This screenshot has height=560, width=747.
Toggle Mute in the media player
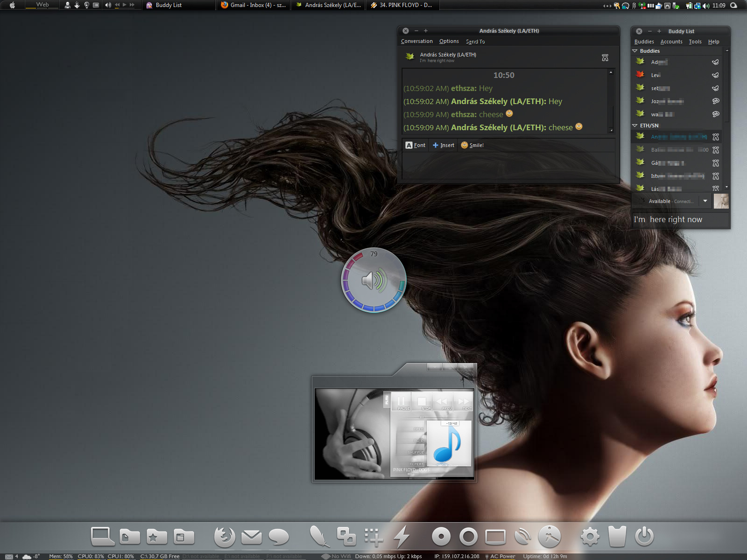click(411, 438)
